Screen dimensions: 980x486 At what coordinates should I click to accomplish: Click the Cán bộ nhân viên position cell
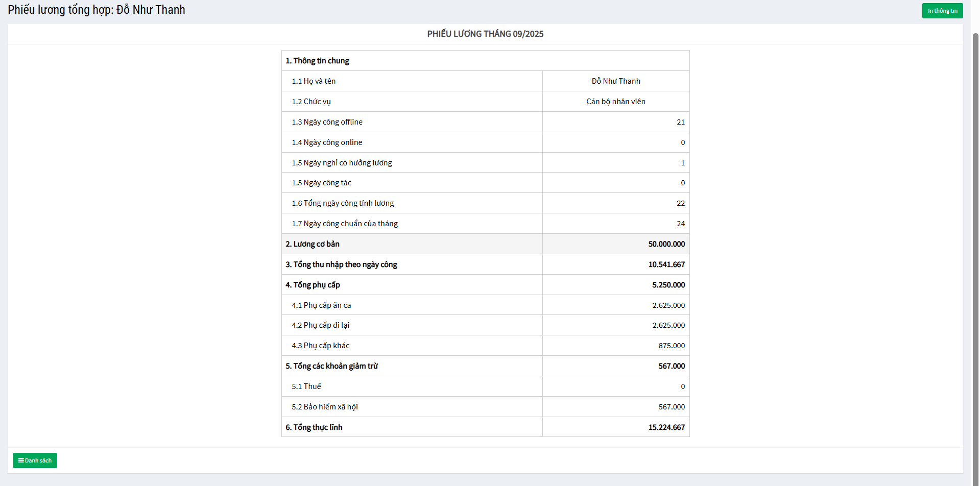pyautogui.click(x=615, y=102)
